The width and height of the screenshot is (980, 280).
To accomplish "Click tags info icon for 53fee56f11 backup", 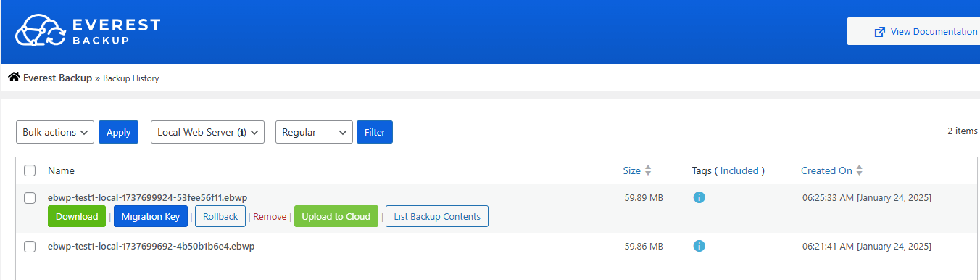I will (699, 197).
